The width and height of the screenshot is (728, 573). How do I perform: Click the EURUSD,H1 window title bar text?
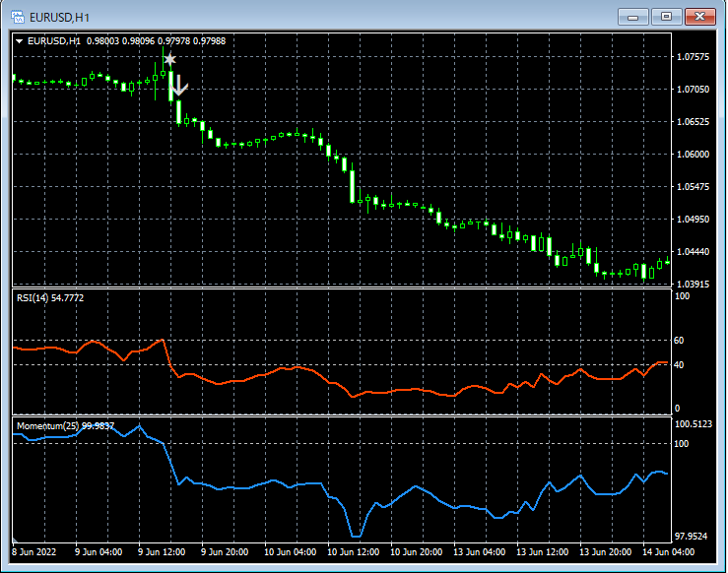pyautogui.click(x=60, y=17)
